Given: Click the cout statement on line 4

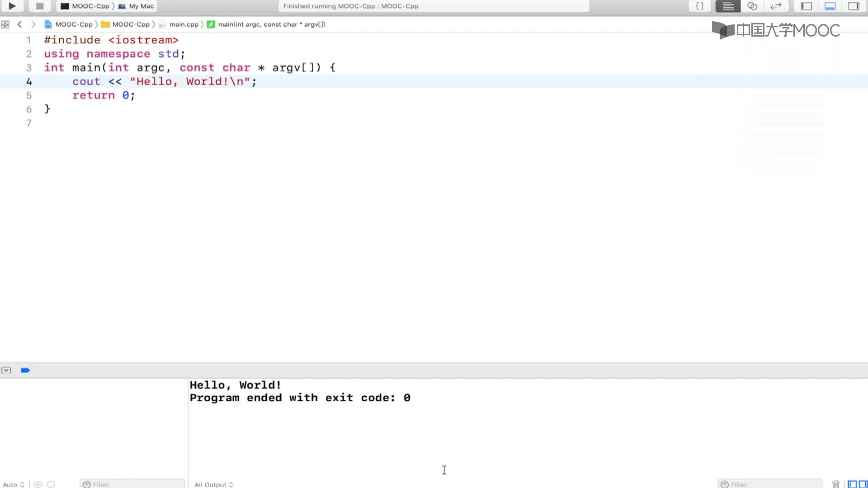Looking at the screenshot, I should [x=165, y=82].
